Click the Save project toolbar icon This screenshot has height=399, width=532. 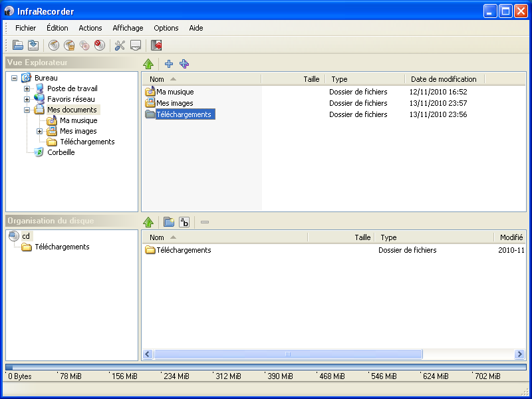(x=33, y=45)
